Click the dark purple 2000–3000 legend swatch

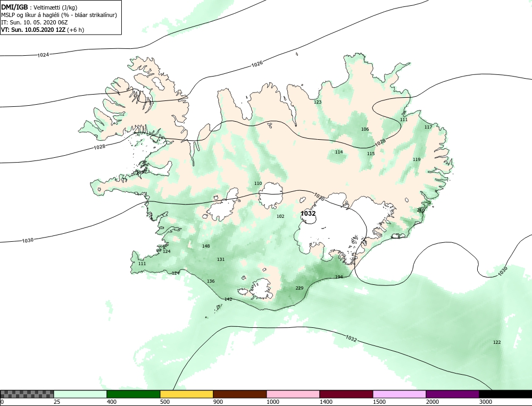coord(453,394)
